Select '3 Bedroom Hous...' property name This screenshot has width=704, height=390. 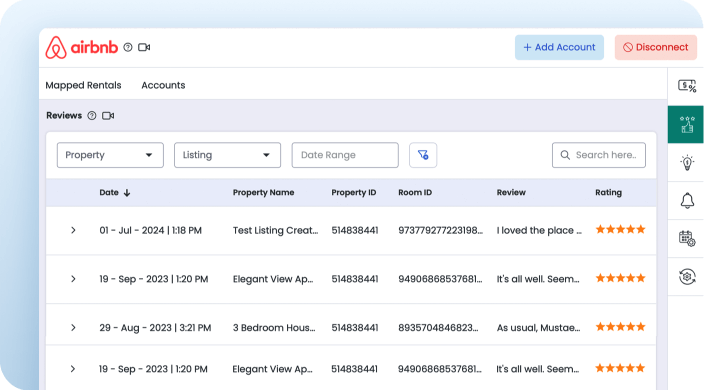(274, 328)
